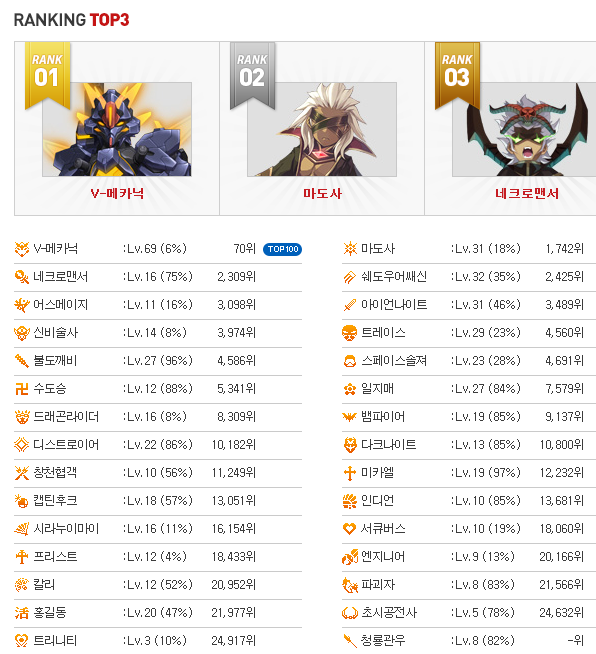The image size is (596, 654).
Task: Click the 다크나이트 class icon
Action: point(350,445)
